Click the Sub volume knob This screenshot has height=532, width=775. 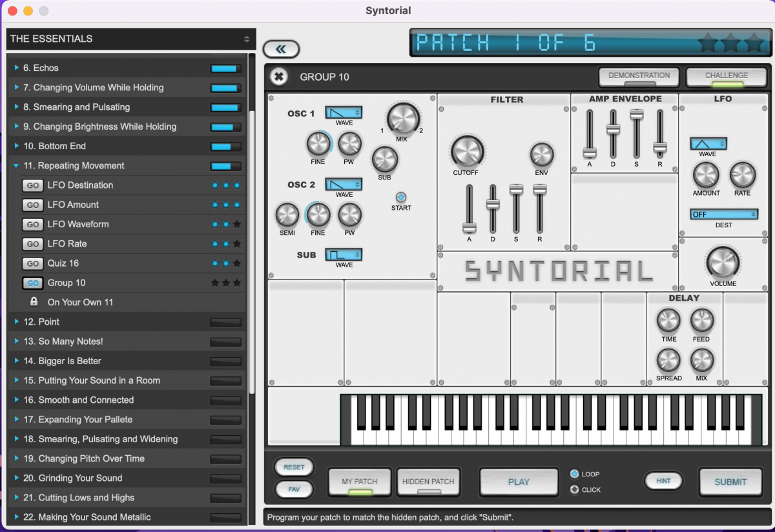coord(384,159)
